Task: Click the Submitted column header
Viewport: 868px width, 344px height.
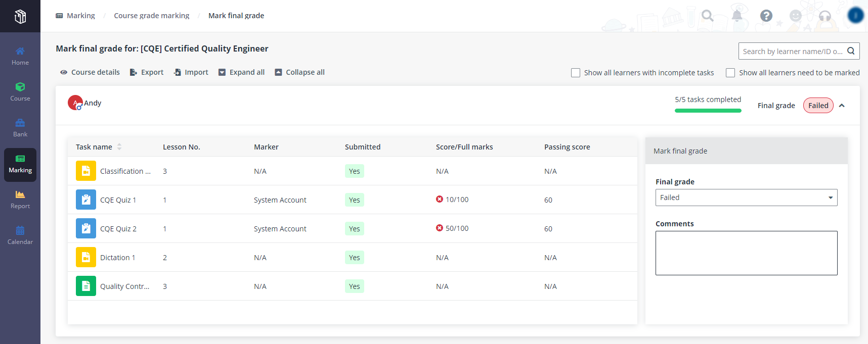Action: click(x=363, y=147)
